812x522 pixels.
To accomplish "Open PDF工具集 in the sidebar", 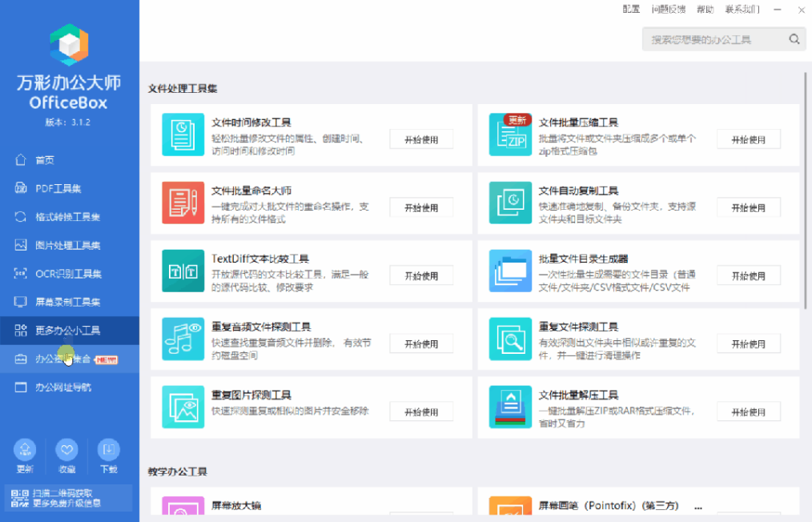I will tap(70, 188).
